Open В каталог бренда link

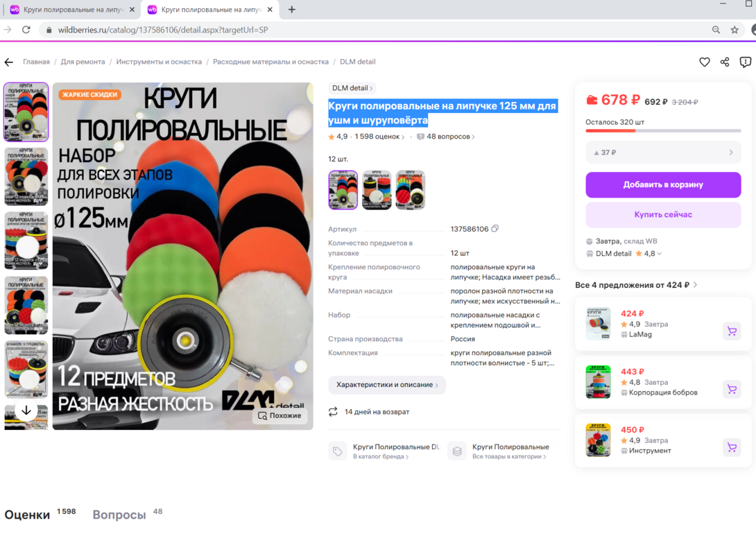tap(381, 456)
